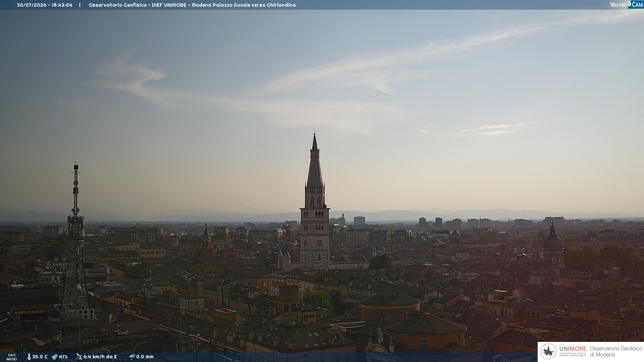
Task: Click the UNIMORE wordmark text
Action: point(573,349)
